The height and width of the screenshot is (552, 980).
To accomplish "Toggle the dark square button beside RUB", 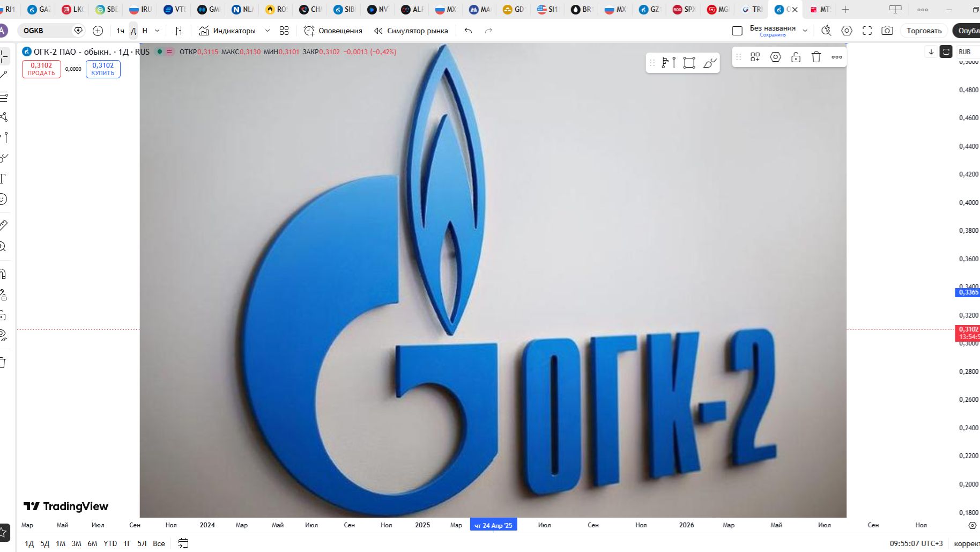I will pos(946,51).
